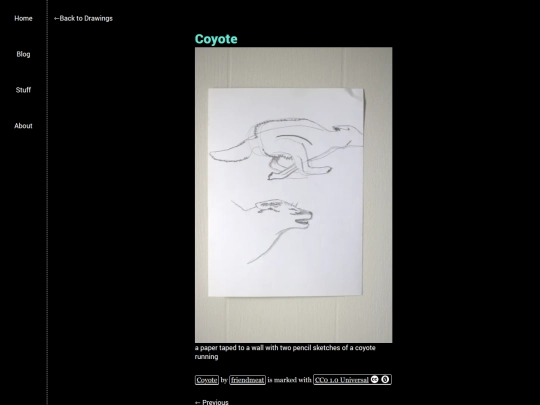Screen dimensions: 540x405
Task: Open the friendmeat author link
Action: pyautogui.click(x=247, y=380)
